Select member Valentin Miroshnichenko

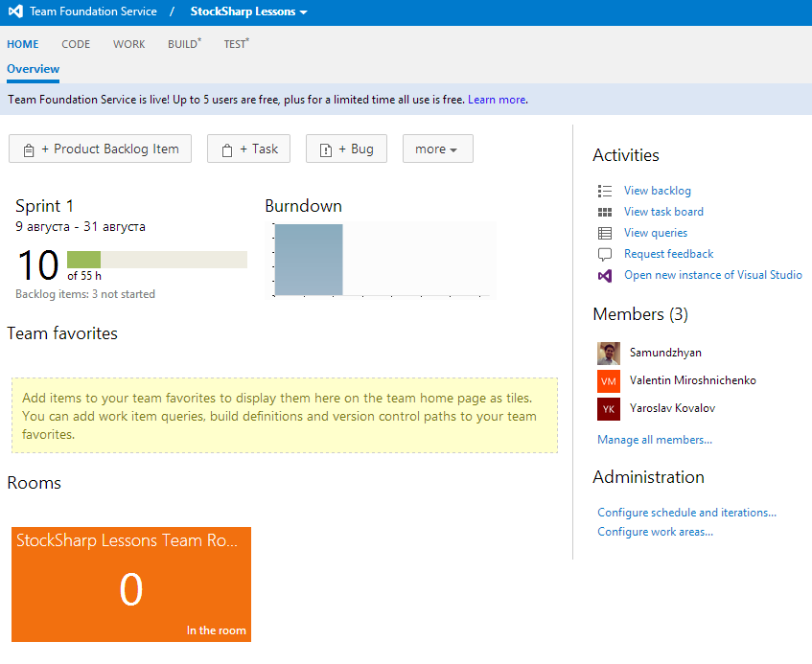(x=693, y=380)
